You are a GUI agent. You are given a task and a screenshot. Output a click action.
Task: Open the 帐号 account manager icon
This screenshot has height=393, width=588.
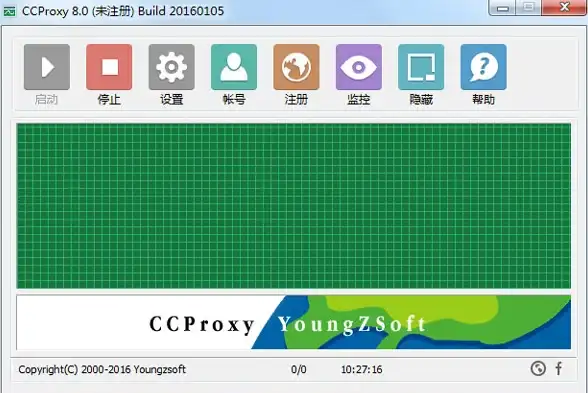coord(234,67)
